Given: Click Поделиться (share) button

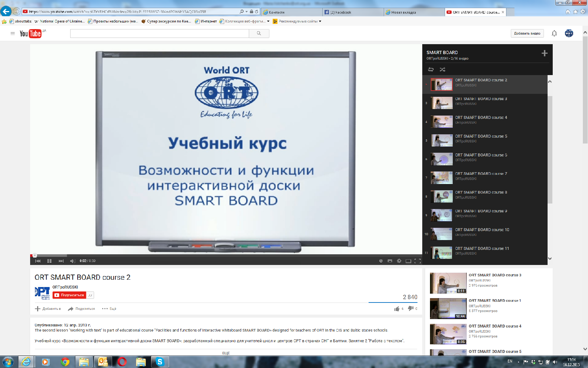Looking at the screenshot, I should click(x=82, y=309).
